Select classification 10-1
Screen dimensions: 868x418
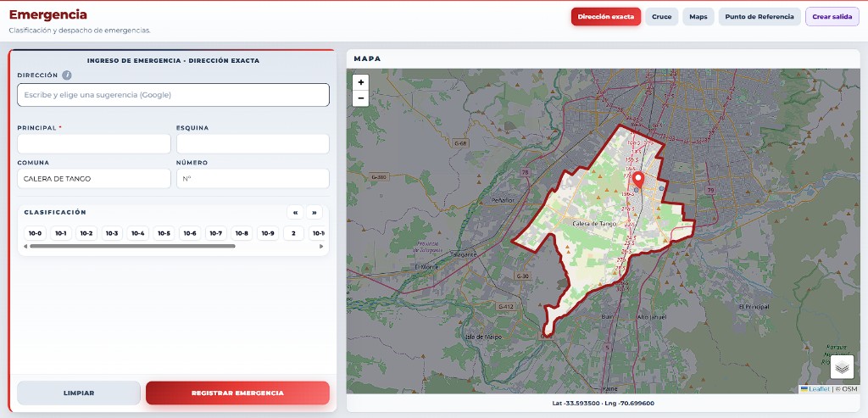tap(61, 234)
